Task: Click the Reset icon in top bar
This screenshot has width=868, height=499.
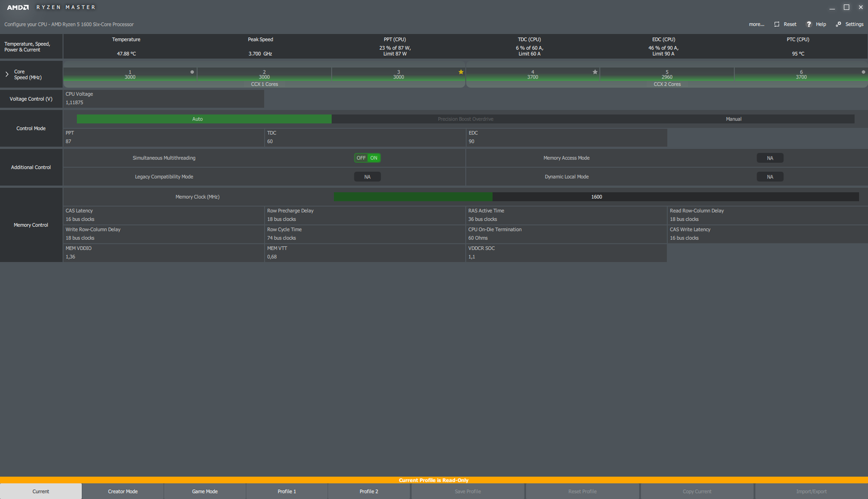Action: [x=777, y=24]
